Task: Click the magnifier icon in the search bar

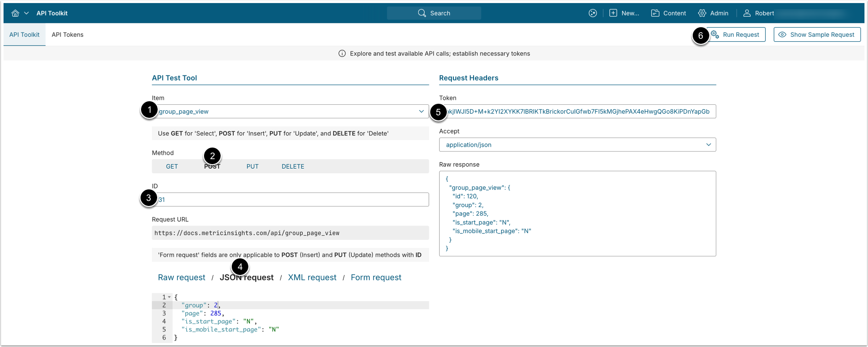Action: click(422, 13)
